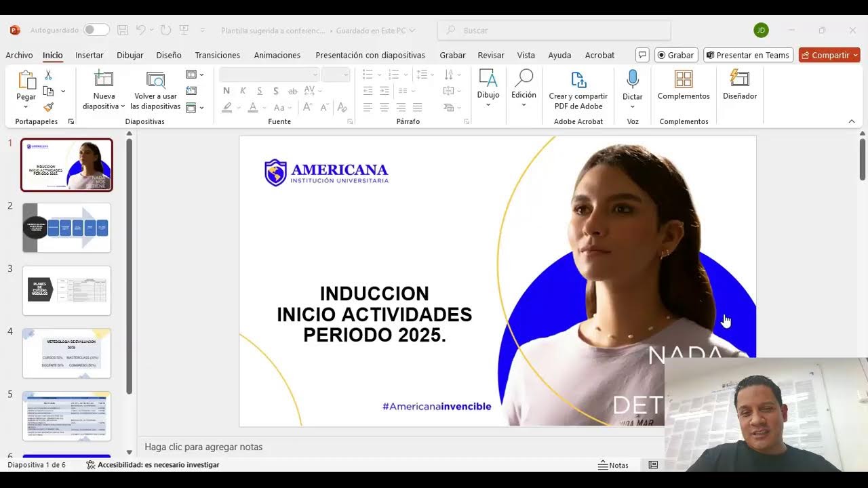Click the Bullets list icon
868x488 pixels.
(368, 75)
